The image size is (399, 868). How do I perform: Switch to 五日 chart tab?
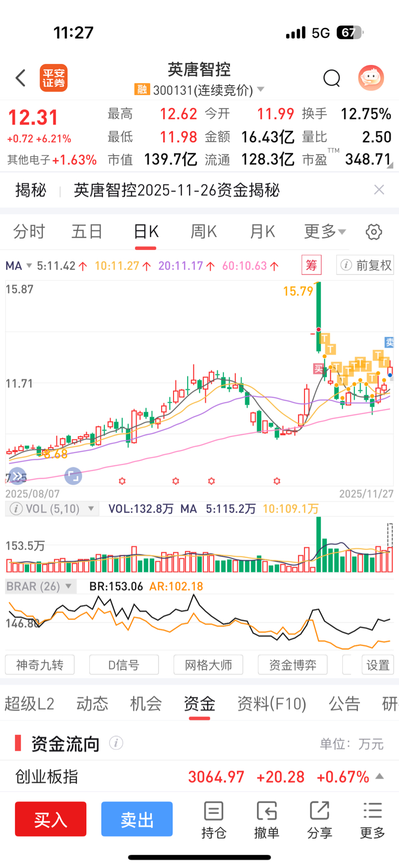[x=87, y=231]
